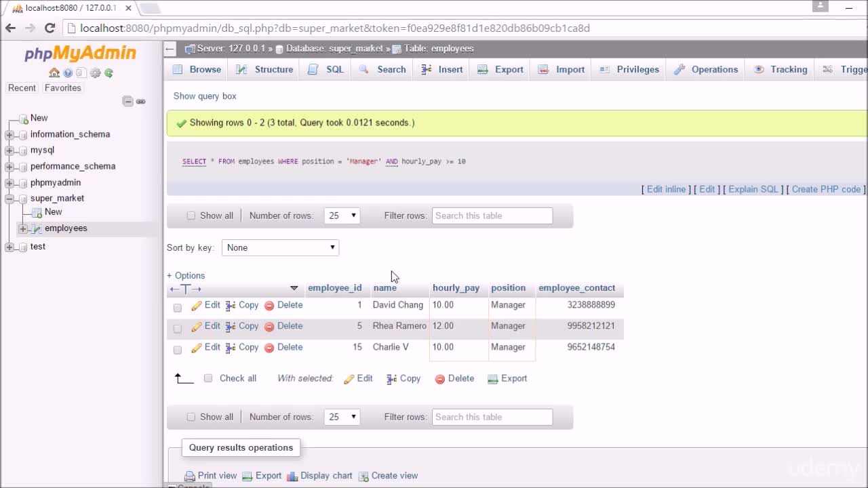
Task: Click the green reload navigation icon
Action: tap(108, 73)
